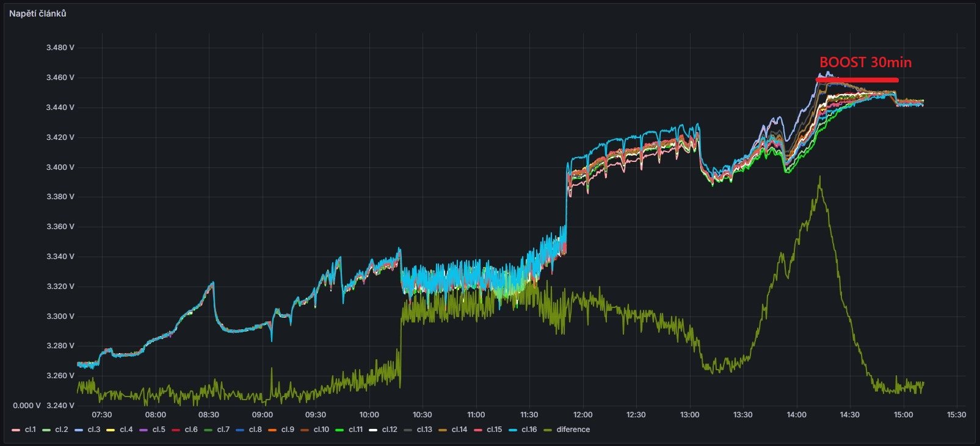Viewport: 980px width, 446px height.
Task: Toggle the cl.6 series legend label
Action: point(191,430)
